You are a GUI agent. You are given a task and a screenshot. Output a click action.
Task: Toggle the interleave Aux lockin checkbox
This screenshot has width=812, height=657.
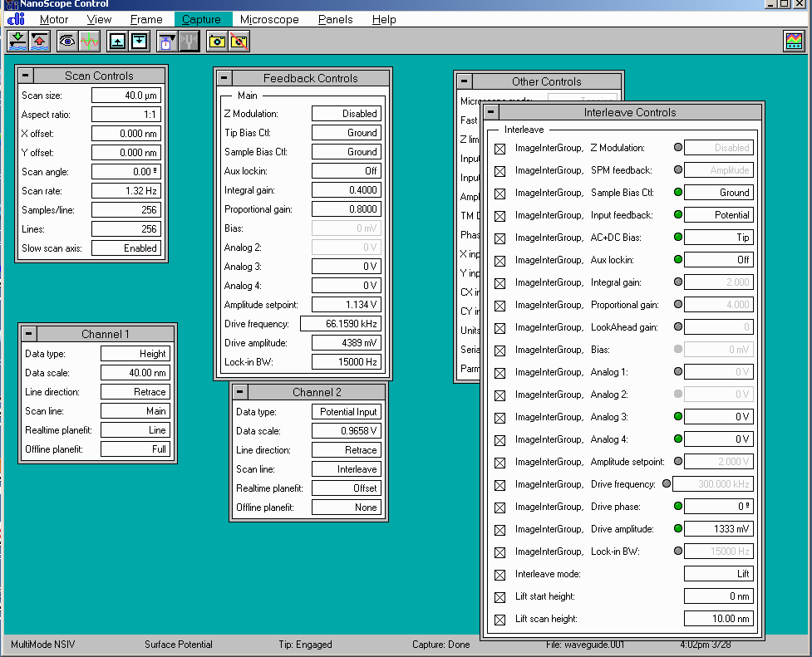[500, 261]
